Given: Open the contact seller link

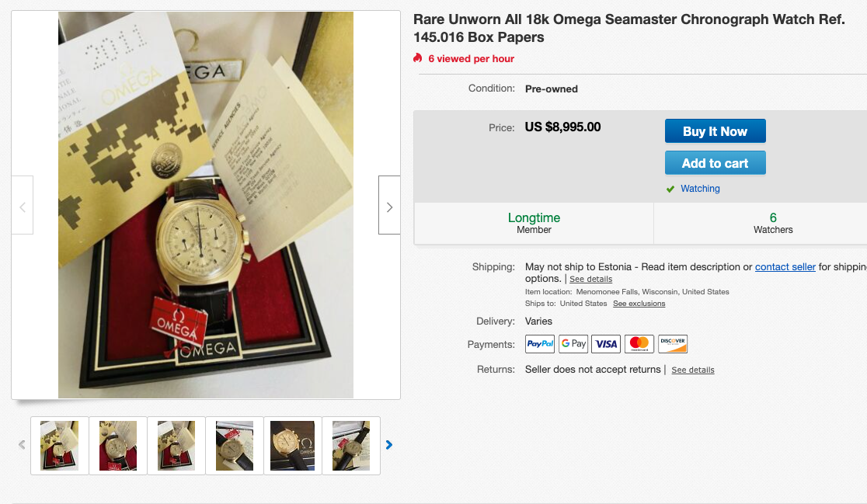Looking at the screenshot, I should tap(785, 267).
